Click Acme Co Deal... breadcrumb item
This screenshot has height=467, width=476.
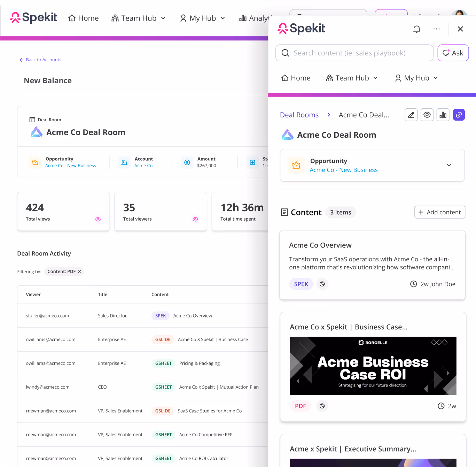click(x=364, y=115)
